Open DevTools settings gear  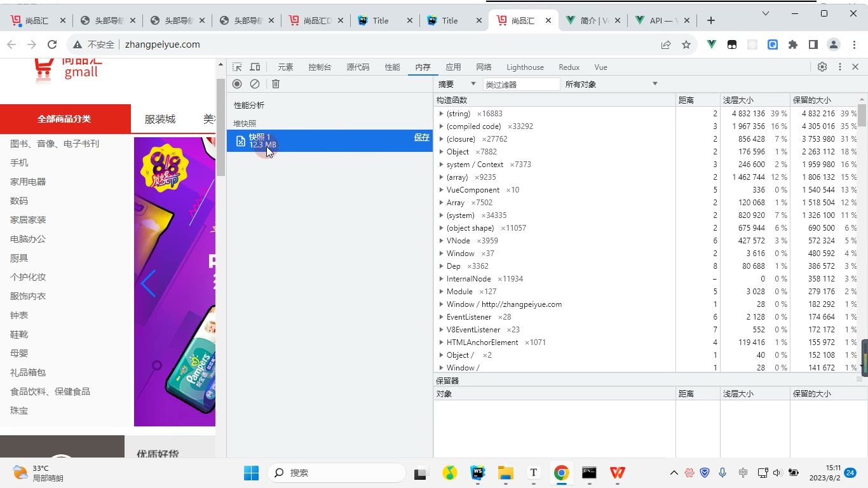tap(822, 67)
